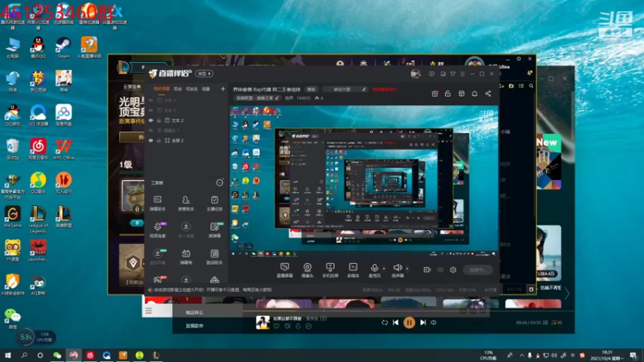The height and width of the screenshot is (362, 644).
Task: Click the lock icon in stream header
Action: coord(448,93)
